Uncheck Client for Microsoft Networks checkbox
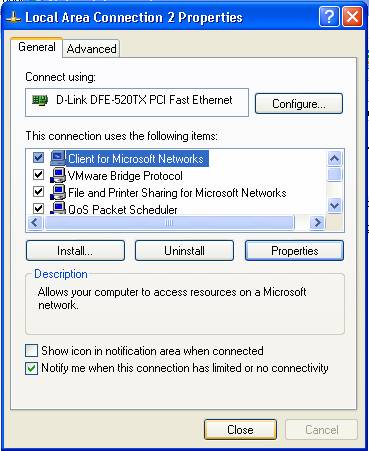 [x=38, y=157]
